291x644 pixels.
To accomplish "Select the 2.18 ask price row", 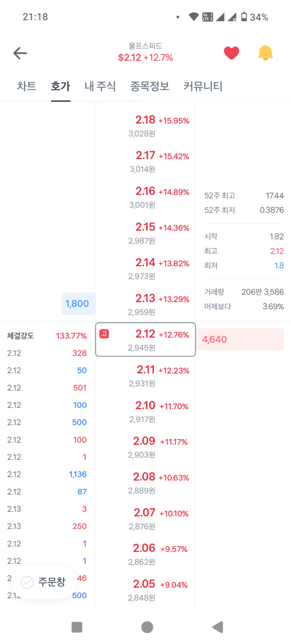I will [146, 125].
